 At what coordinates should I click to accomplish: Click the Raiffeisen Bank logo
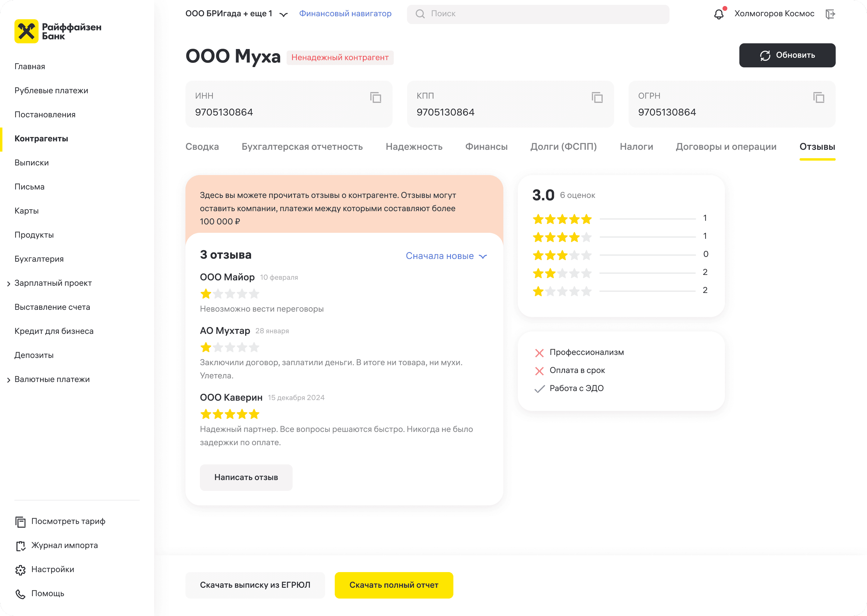point(58,32)
